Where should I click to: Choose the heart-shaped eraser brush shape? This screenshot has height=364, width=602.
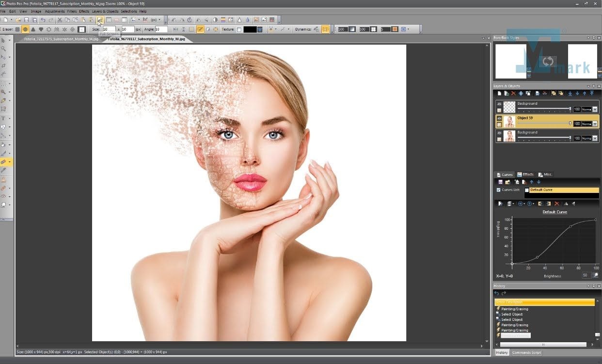[x=41, y=30]
